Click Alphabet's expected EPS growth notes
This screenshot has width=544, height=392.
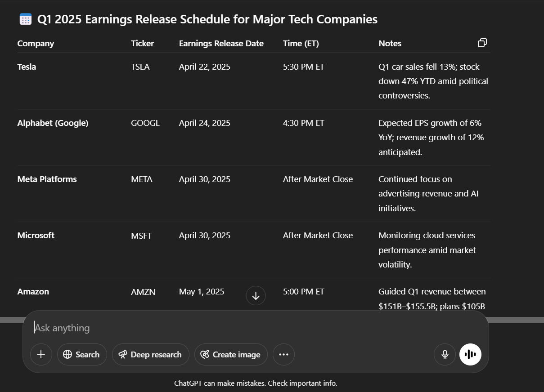[431, 138]
